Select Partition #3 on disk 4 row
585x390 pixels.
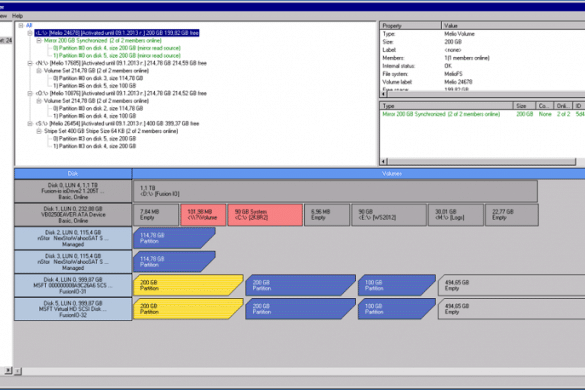(x=94, y=146)
